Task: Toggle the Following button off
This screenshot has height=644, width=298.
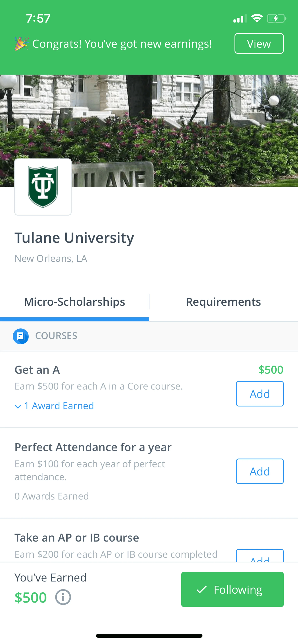Action: 232,589
